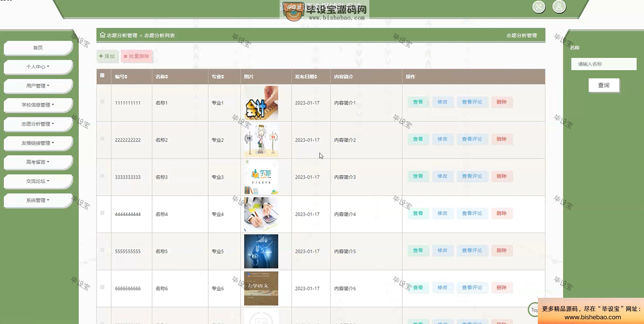Viewport: 644px width, 324px height.
Task: Click 删除 for 名称5 row
Action: tap(502, 250)
